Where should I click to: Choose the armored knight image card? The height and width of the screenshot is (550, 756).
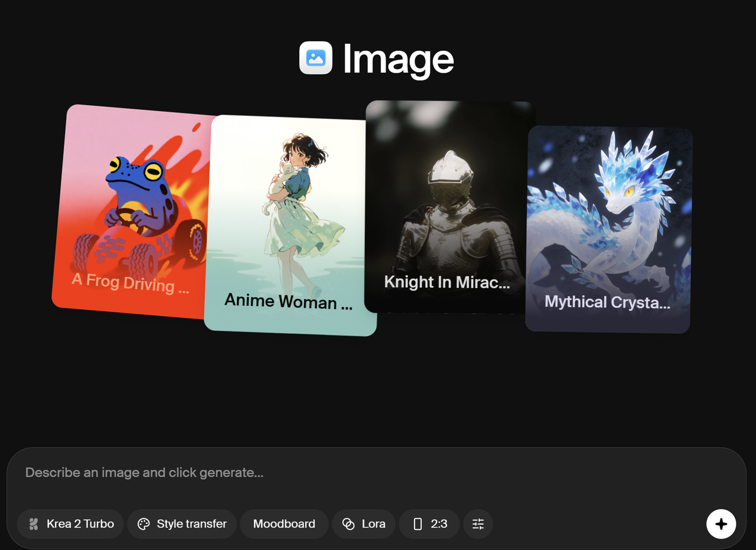[x=450, y=207]
